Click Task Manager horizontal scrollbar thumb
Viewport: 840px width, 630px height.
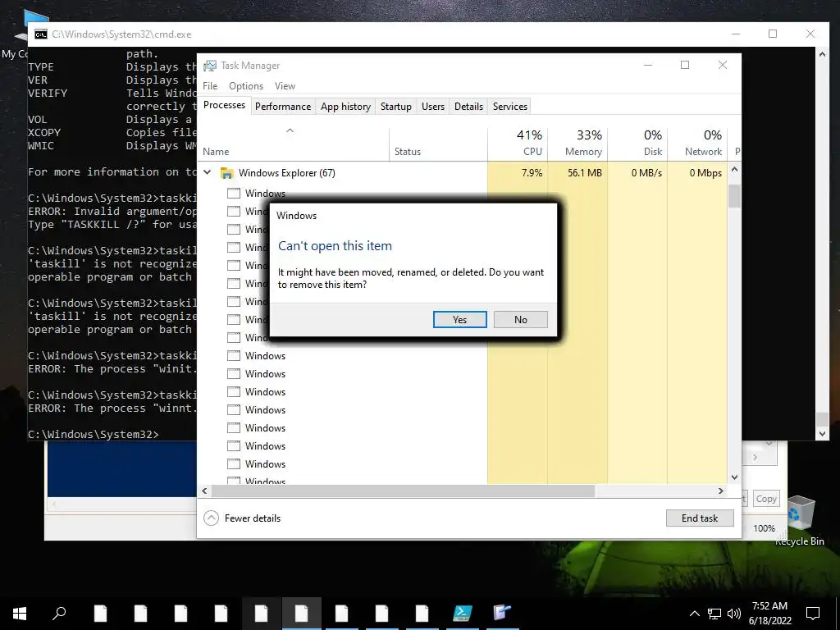pyautogui.click(x=403, y=491)
